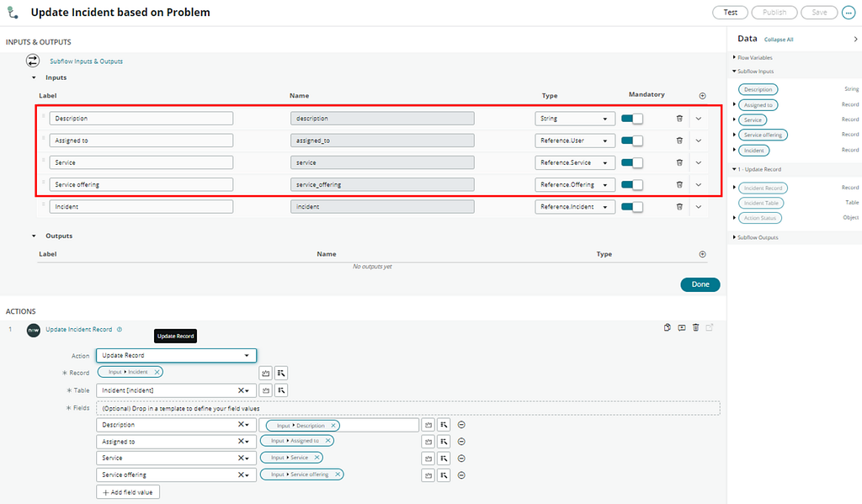
Task: Click the assigned_to name field
Action: pyautogui.click(x=382, y=141)
